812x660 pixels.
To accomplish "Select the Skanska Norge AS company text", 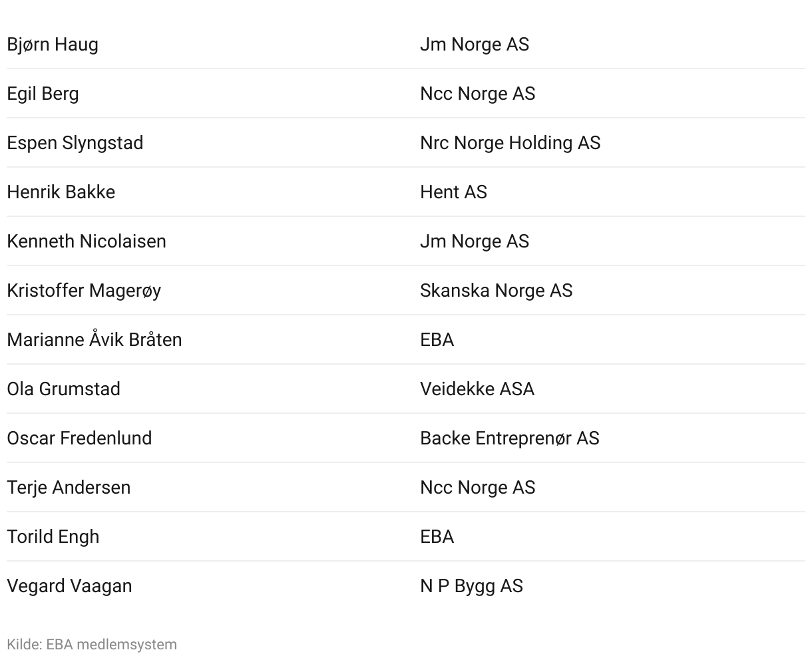I will 497,291.
